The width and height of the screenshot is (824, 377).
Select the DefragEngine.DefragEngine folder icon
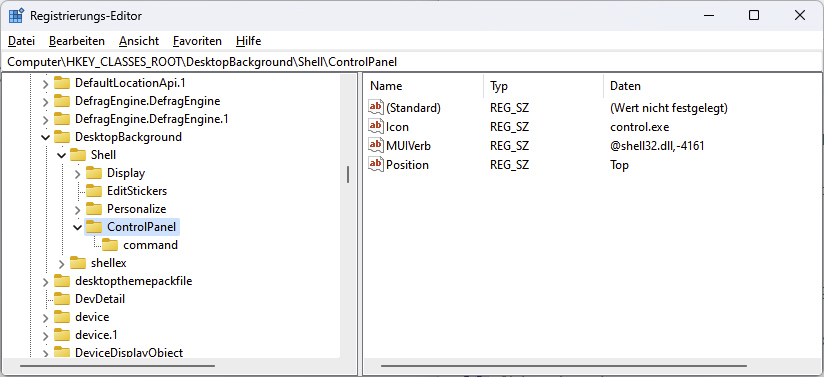(x=62, y=101)
